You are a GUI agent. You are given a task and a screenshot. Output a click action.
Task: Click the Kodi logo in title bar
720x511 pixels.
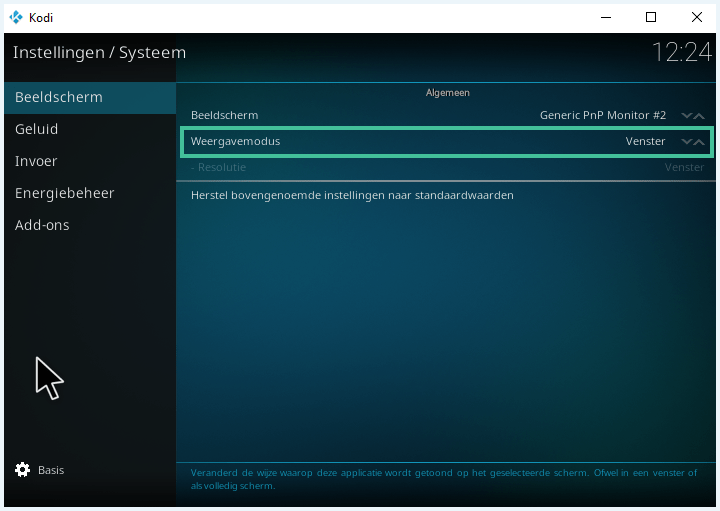point(16,17)
